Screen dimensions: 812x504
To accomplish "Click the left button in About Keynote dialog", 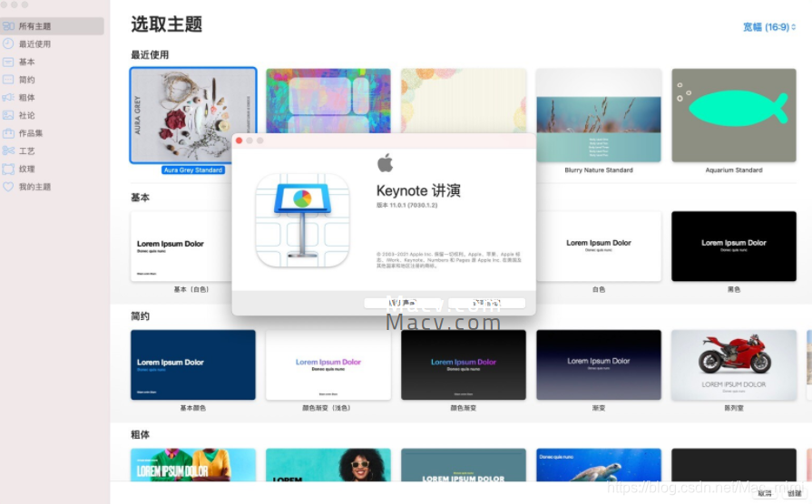I will pos(403,303).
